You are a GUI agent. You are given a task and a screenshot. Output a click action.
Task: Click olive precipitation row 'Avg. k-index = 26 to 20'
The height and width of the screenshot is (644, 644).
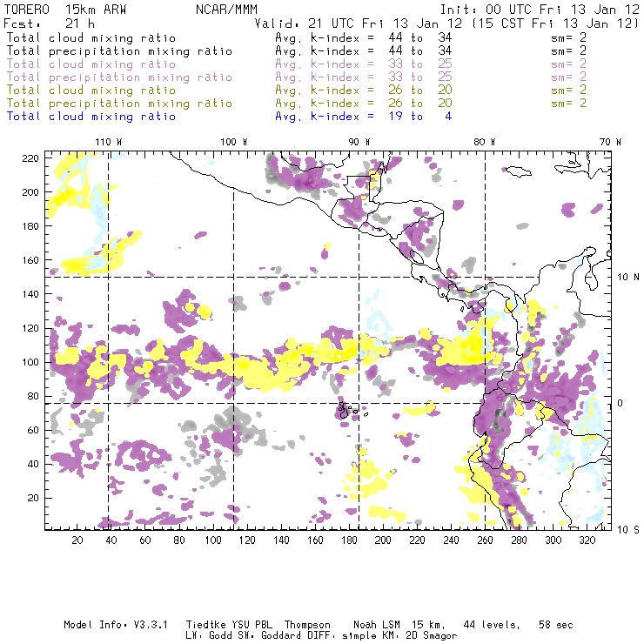point(364,103)
